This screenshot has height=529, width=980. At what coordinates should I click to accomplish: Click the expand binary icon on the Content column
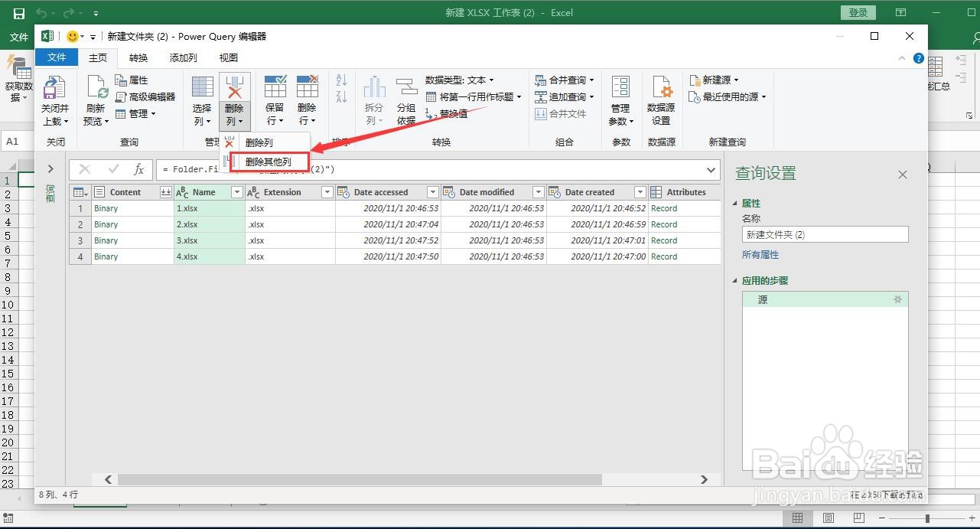tap(165, 192)
